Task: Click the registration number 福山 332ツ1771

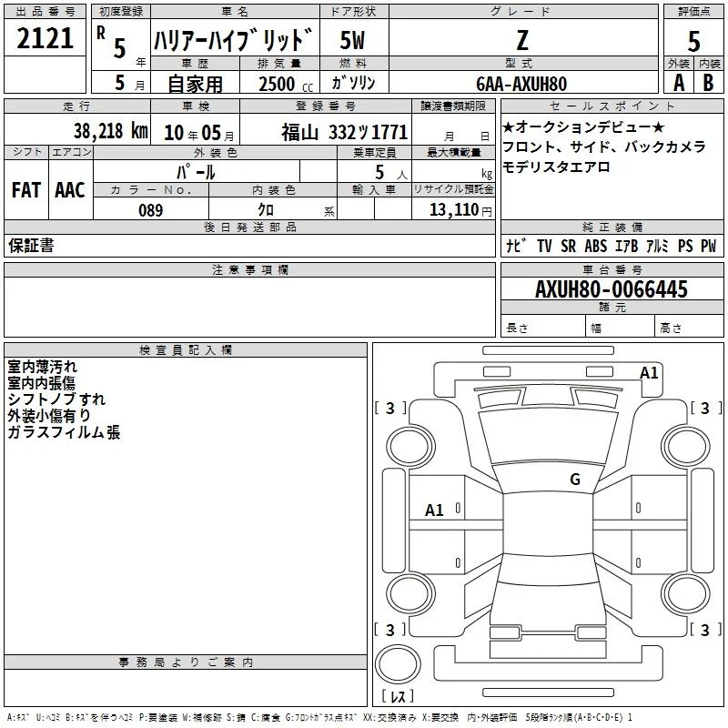Action: coord(345,132)
